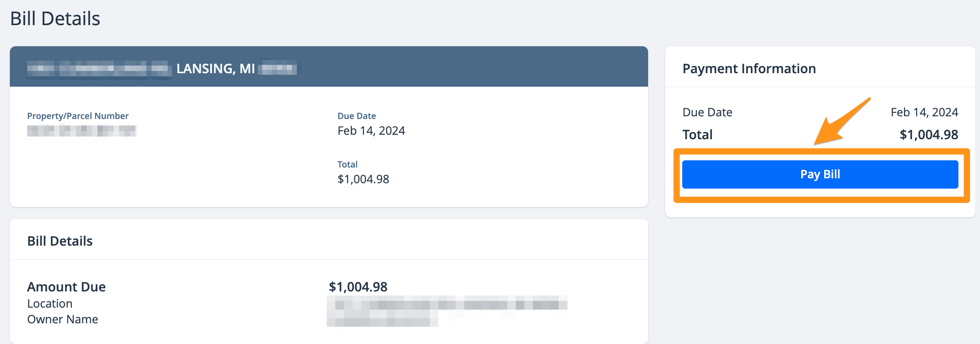Click Feb 14, 2024 in the address card
980x344 pixels.
coord(371,131)
